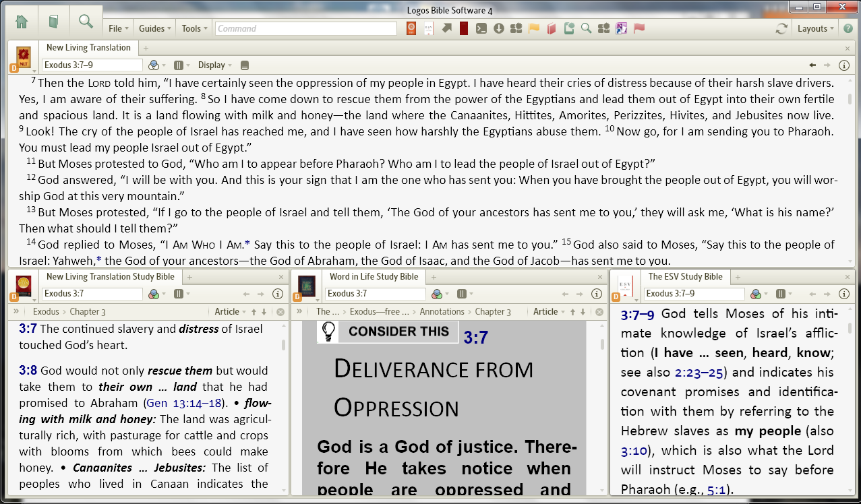
Task: Click the white ESV book shortcut icon
Action: coord(428,28)
